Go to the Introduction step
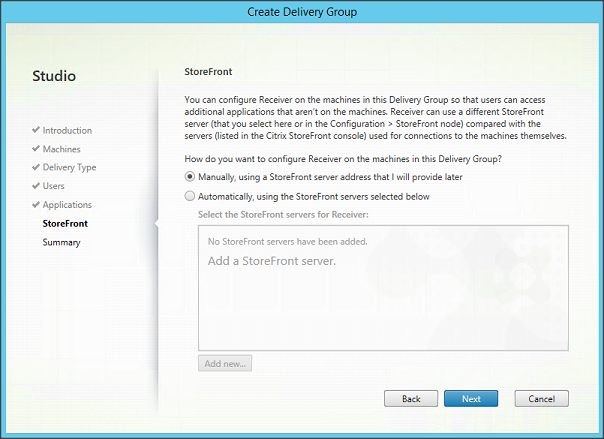The image size is (604, 439). [x=67, y=131]
